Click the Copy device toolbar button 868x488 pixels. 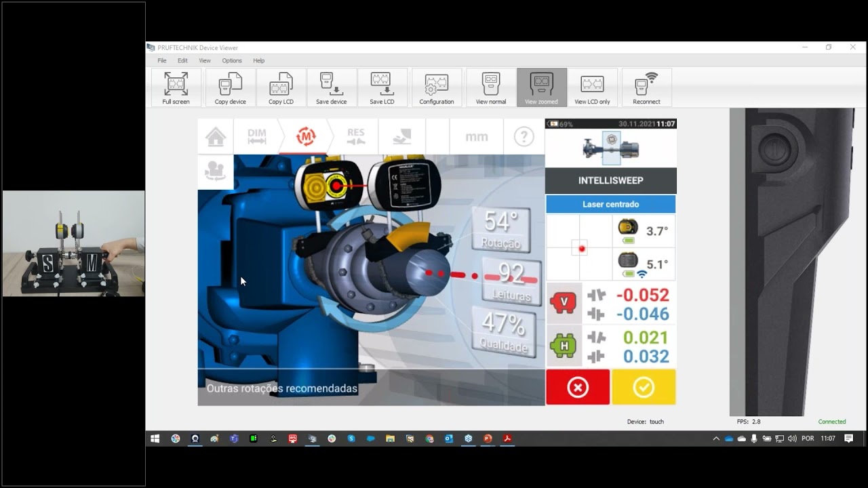click(x=231, y=87)
